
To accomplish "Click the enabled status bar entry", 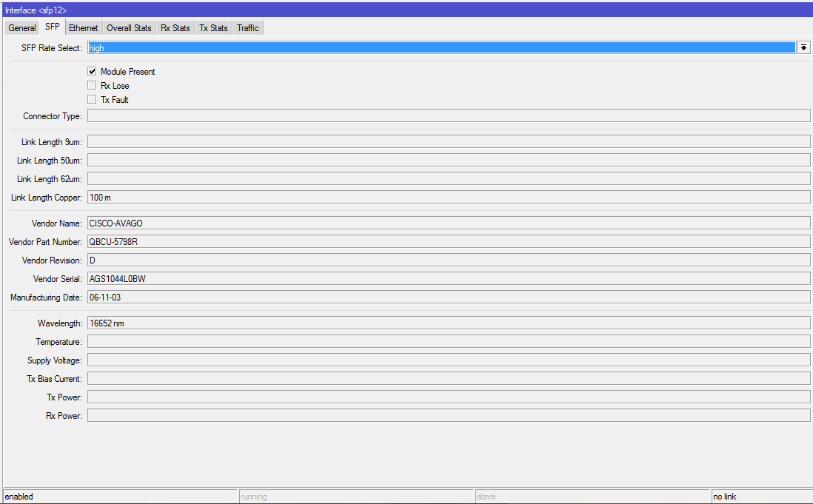I will (120, 497).
